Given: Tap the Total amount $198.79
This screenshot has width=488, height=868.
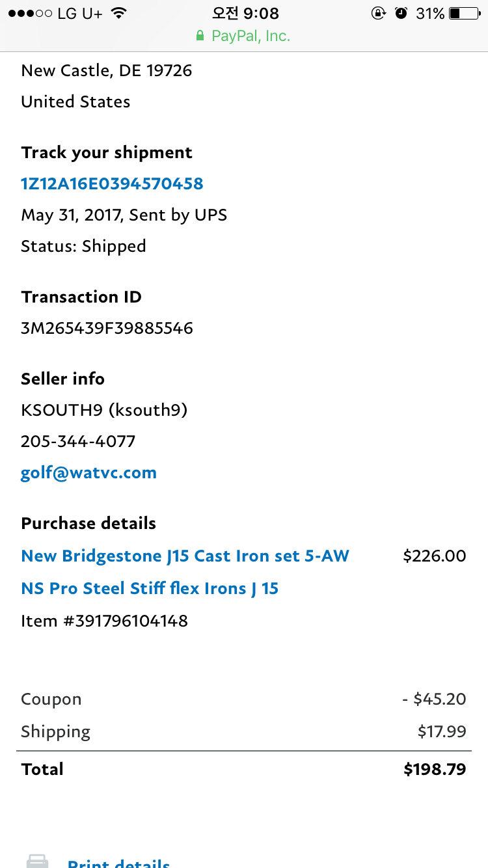Looking at the screenshot, I should click(x=435, y=769).
